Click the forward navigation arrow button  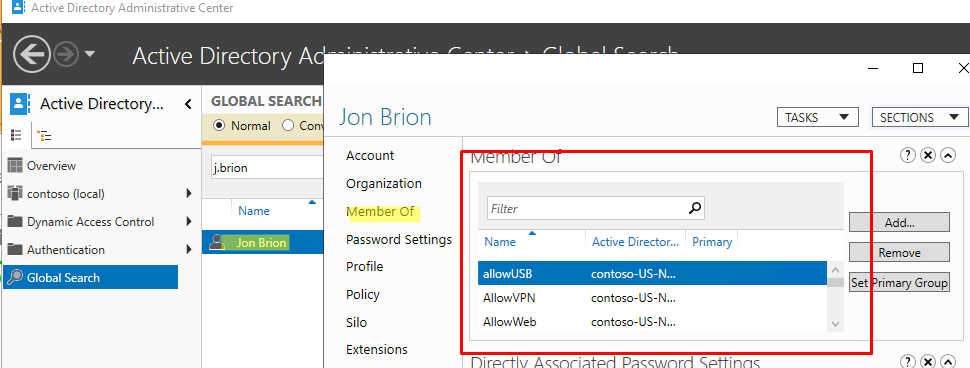pyautogui.click(x=65, y=55)
